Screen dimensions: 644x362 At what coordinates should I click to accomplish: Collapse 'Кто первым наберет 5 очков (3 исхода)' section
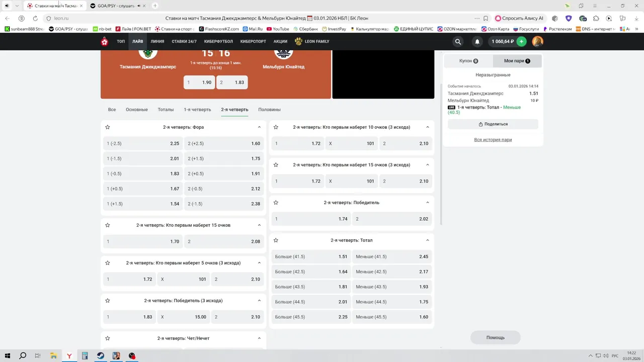259,263
